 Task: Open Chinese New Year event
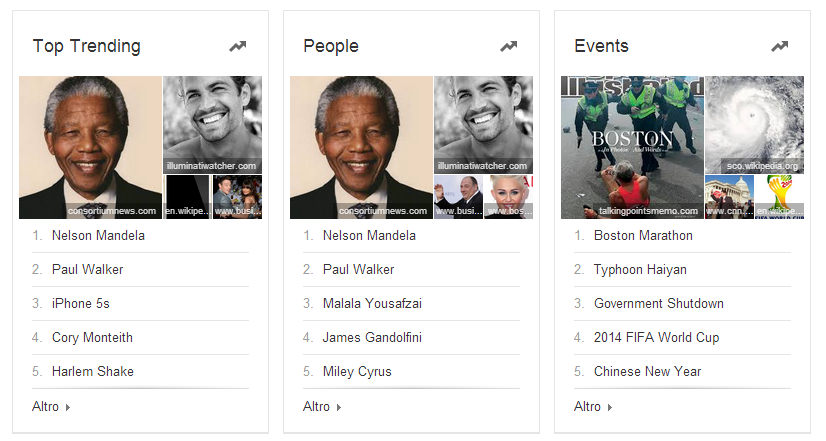click(647, 371)
